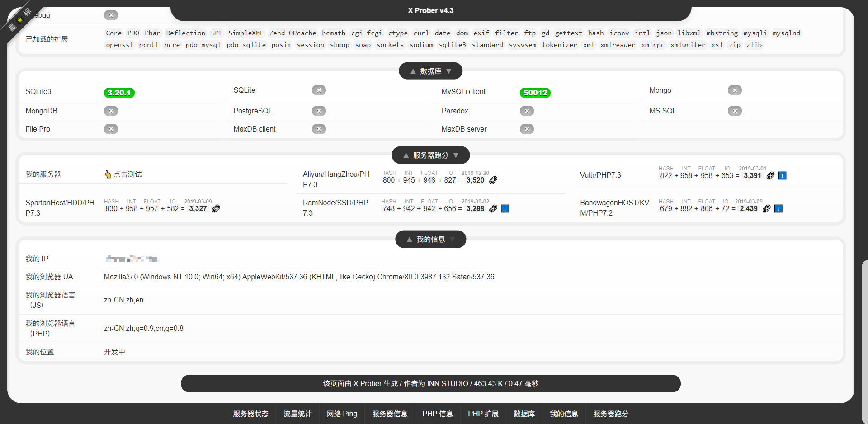Click the link icon next to Vultr/PHP7.3 score

[770, 175]
